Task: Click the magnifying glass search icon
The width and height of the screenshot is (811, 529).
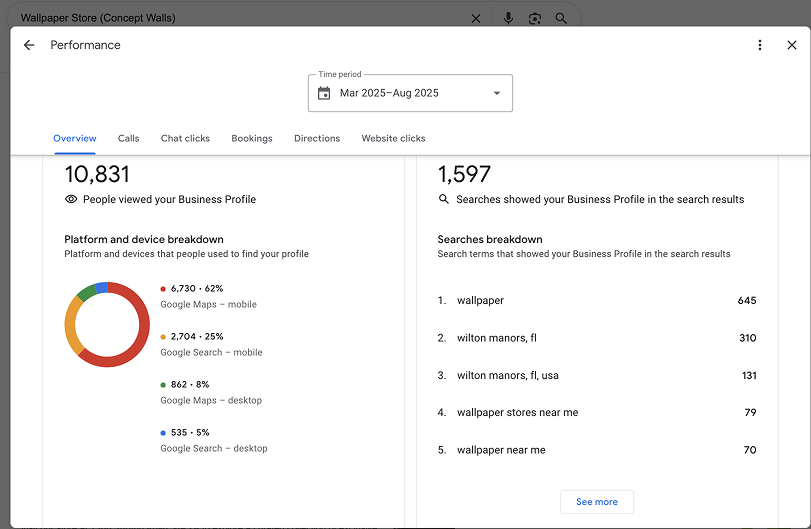Action: (561, 18)
